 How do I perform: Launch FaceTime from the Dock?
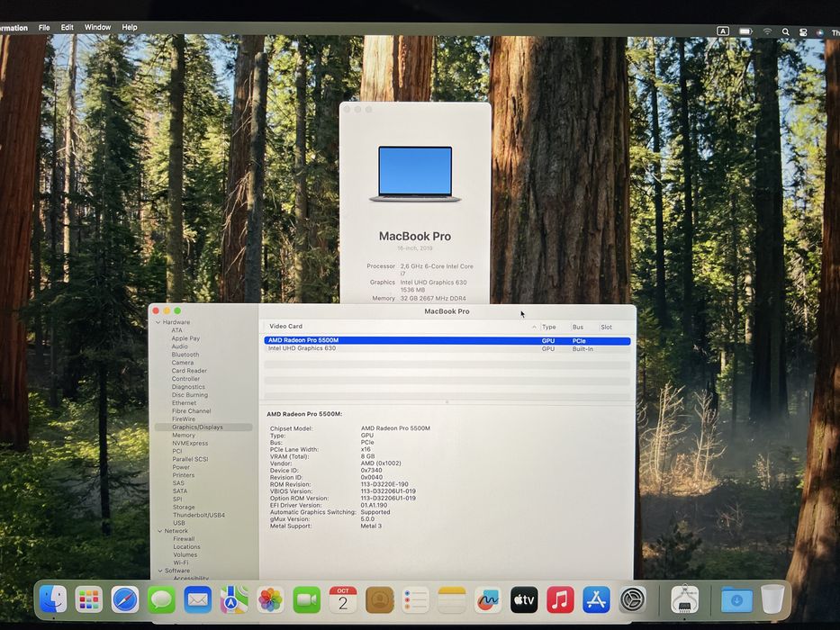pyautogui.click(x=307, y=599)
